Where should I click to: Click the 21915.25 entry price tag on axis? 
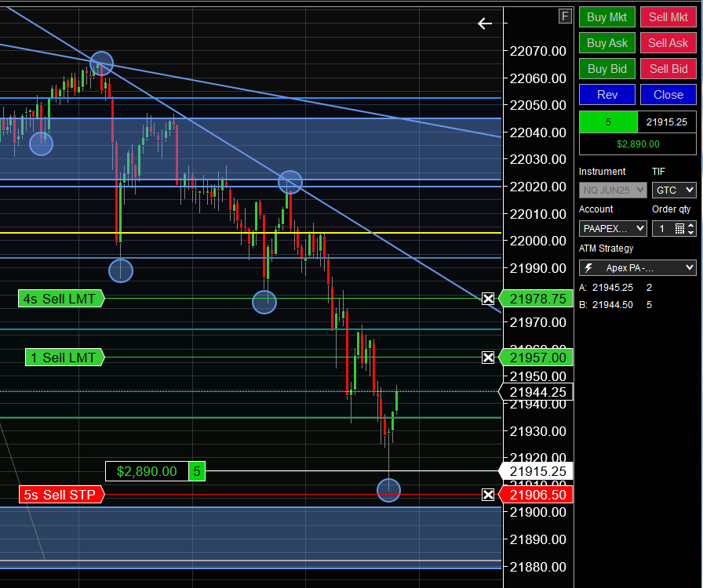536,471
